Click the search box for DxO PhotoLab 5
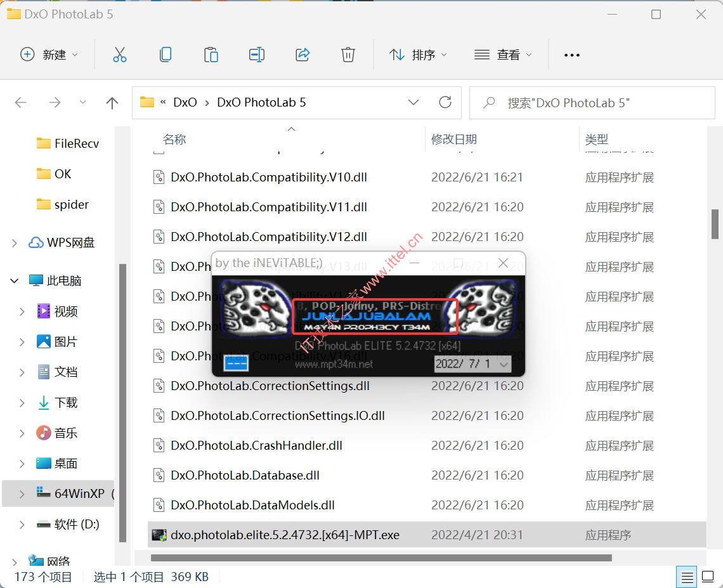Screen dimensions: 723x588 tap(592, 103)
